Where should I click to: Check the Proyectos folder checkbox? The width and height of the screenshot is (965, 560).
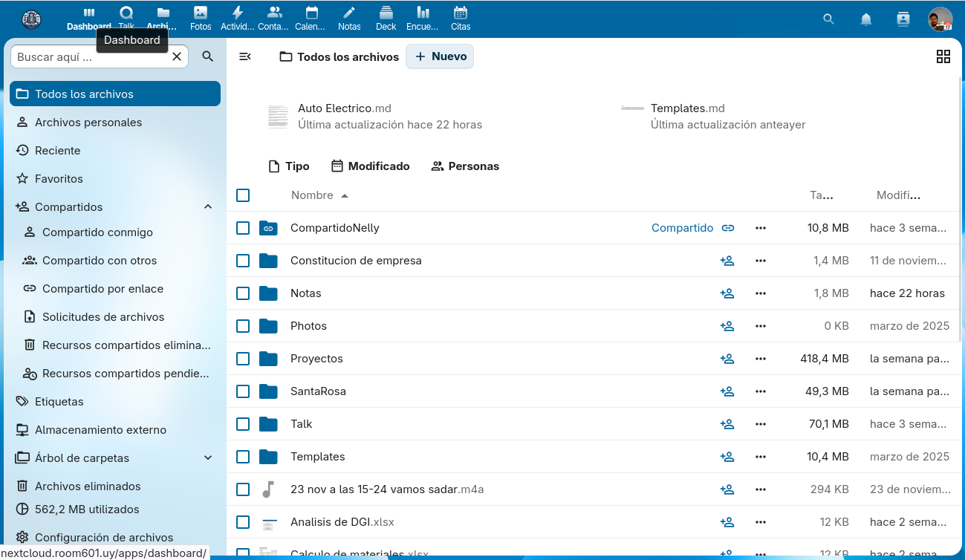coord(243,359)
